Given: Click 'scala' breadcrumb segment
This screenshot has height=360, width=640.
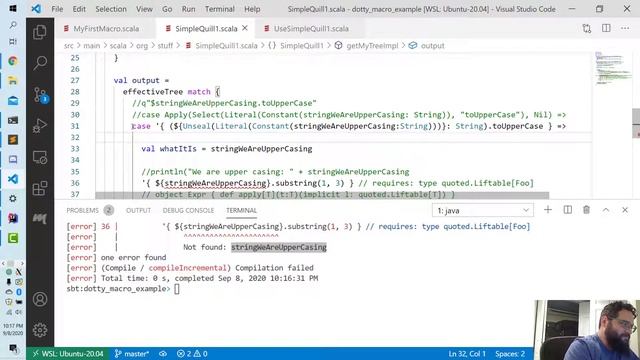Looking at the screenshot, I should pos(118,46).
